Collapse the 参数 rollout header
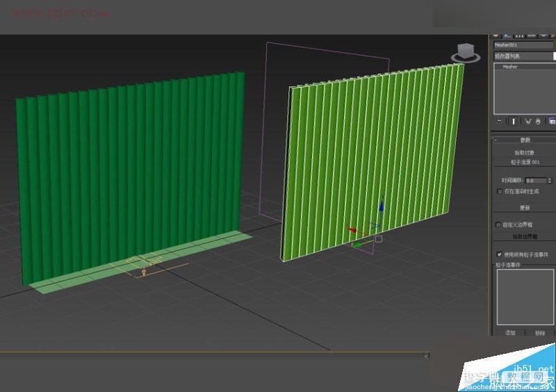 pos(525,140)
